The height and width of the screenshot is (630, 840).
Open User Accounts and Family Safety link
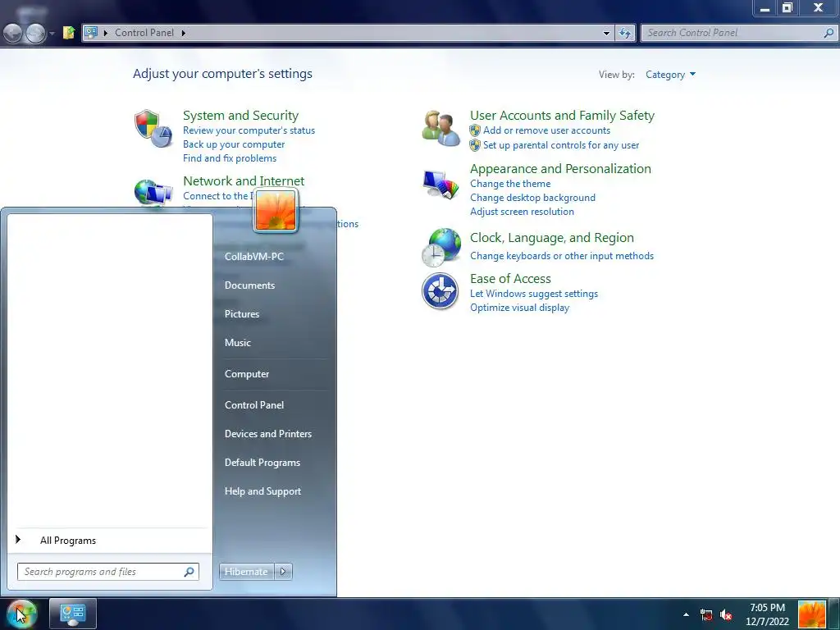coord(562,116)
